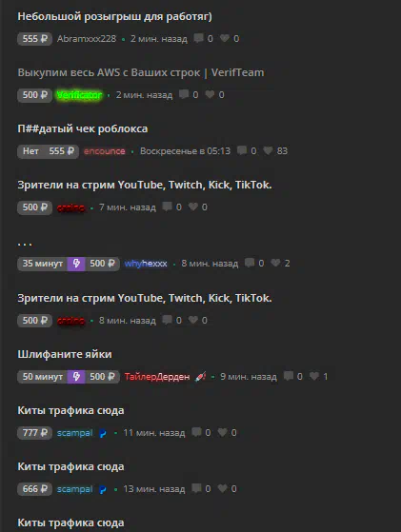
Task: Open 'П##датый чек роблокса' thread
Action: pos(83,128)
